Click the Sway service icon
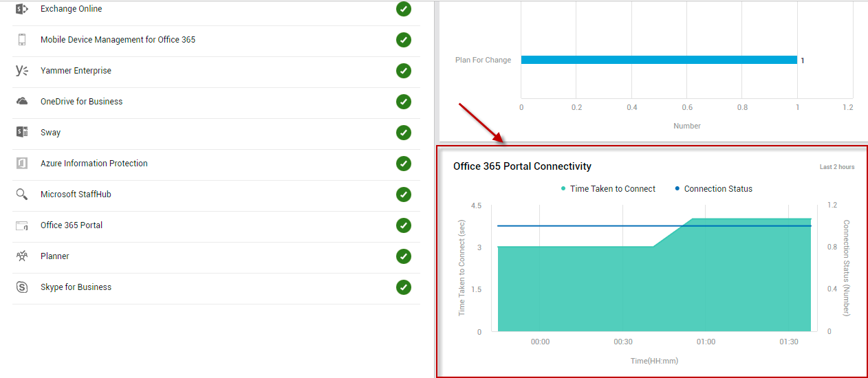Image resolution: width=868 pixels, height=378 pixels. pos(22,133)
